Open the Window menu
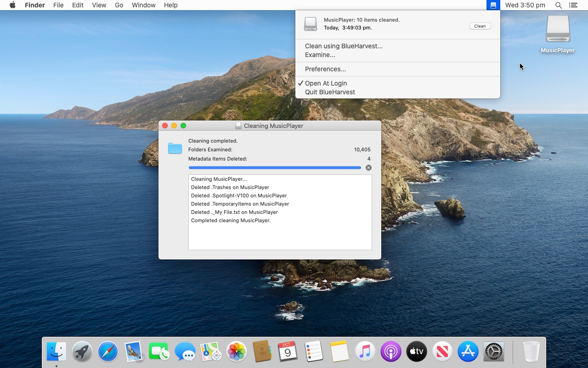The image size is (588, 368). pos(143,5)
